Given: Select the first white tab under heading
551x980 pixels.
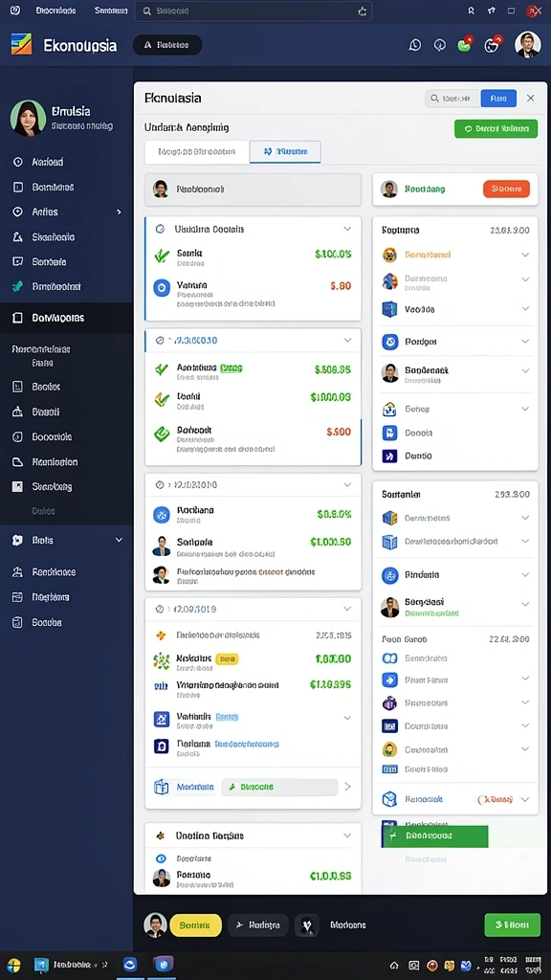Looking at the screenshot, I should click(197, 152).
